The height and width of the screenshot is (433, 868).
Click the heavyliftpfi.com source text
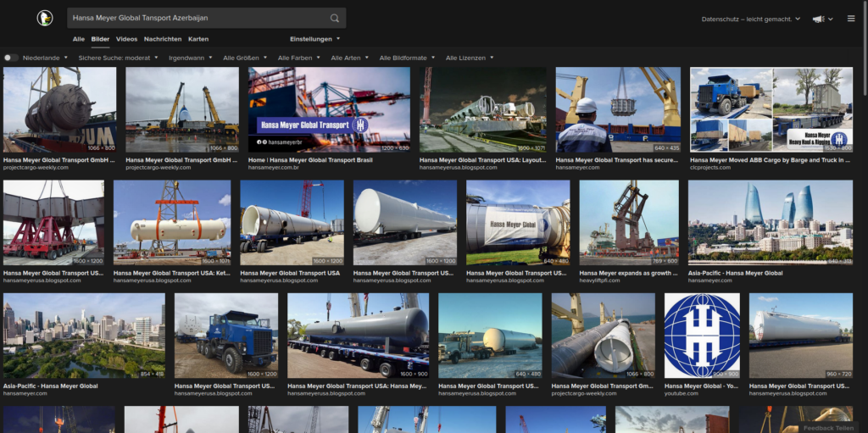(599, 280)
